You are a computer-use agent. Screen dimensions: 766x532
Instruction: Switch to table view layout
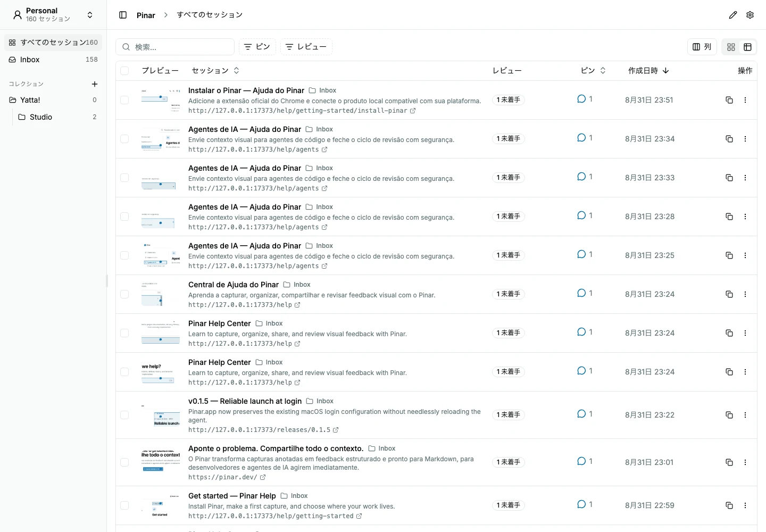coord(747,47)
